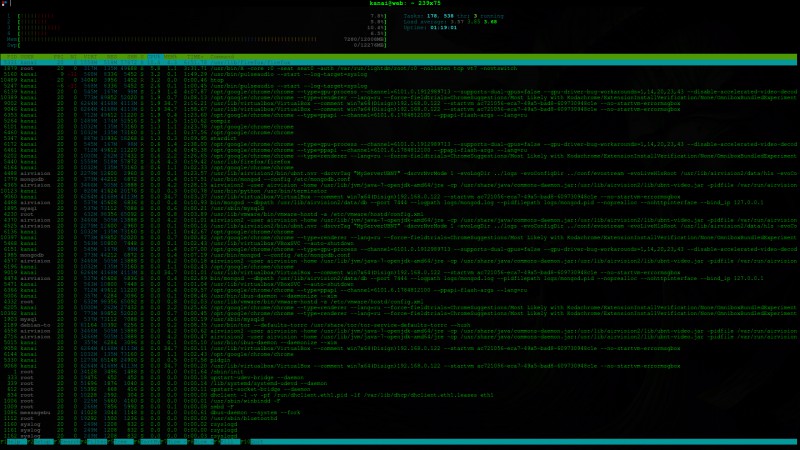Sort by the RES column header
Screen dimensions: 800x450
(x=111, y=57)
